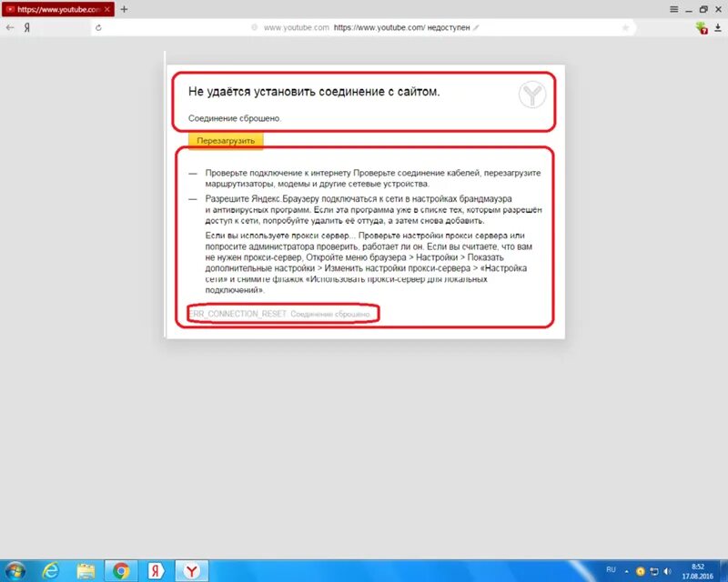Viewport: 728px width, 582px height.
Task: Open Google Chrome from the taskbar
Action: (121, 571)
